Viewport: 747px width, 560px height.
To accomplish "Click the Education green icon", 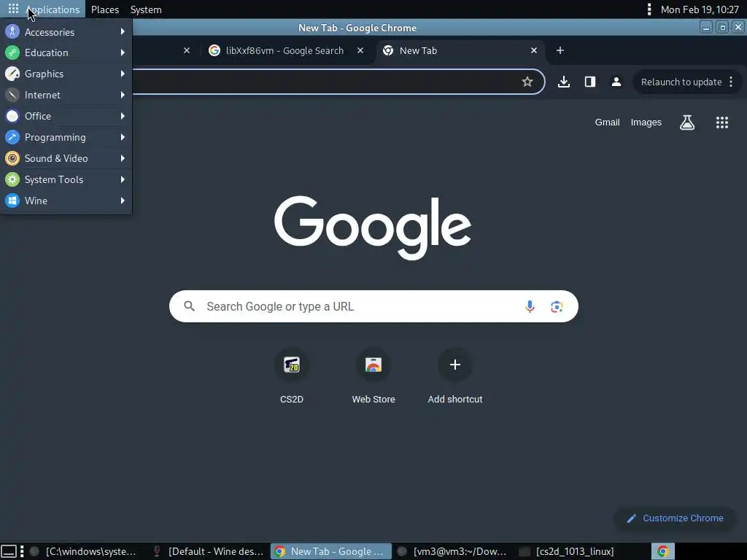I will tap(12, 52).
